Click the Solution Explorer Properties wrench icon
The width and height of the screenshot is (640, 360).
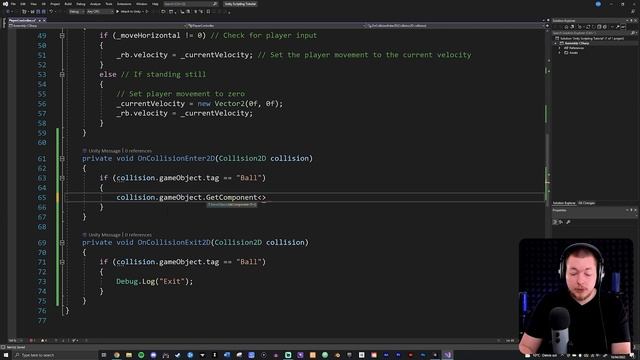point(617,27)
